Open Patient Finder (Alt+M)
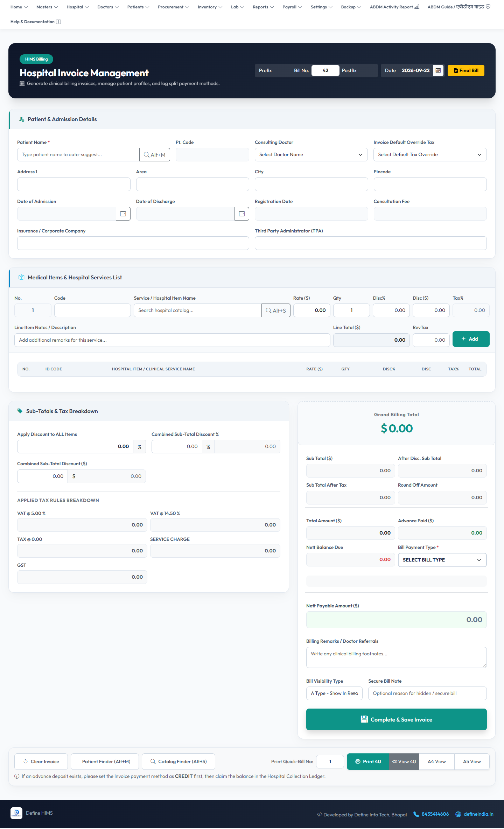This screenshot has height=829, width=504. (105, 761)
